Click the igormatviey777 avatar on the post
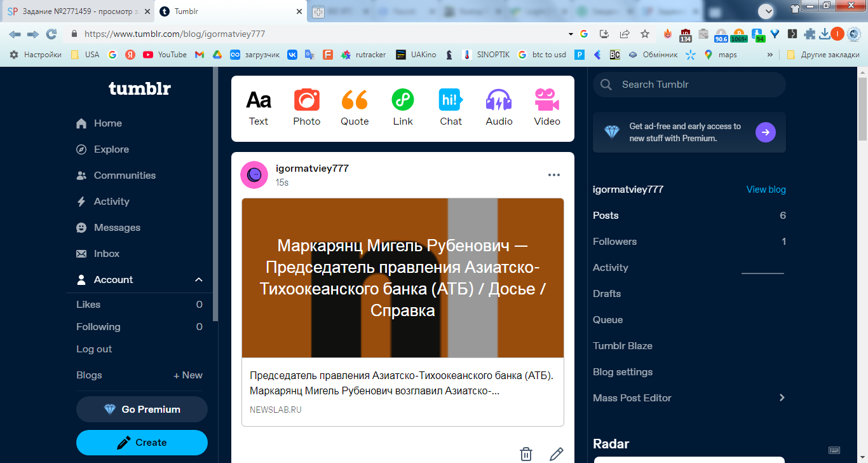Image resolution: width=868 pixels, height=463 pixels. (x=254, y=175)
